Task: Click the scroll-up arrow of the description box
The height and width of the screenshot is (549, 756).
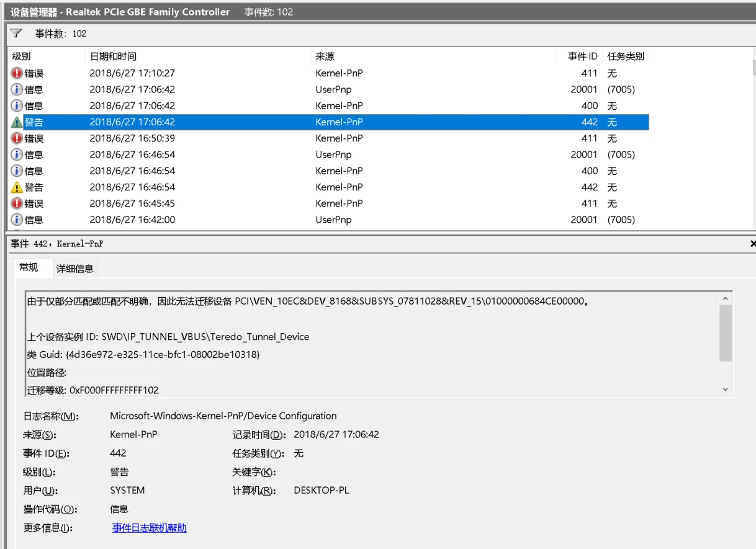Action: tap(725, 297)
